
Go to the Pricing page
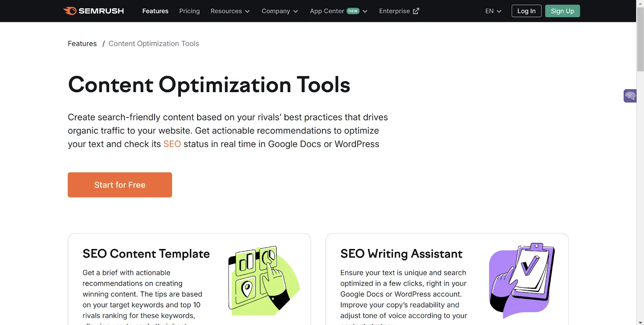click(x=189, y=11)
